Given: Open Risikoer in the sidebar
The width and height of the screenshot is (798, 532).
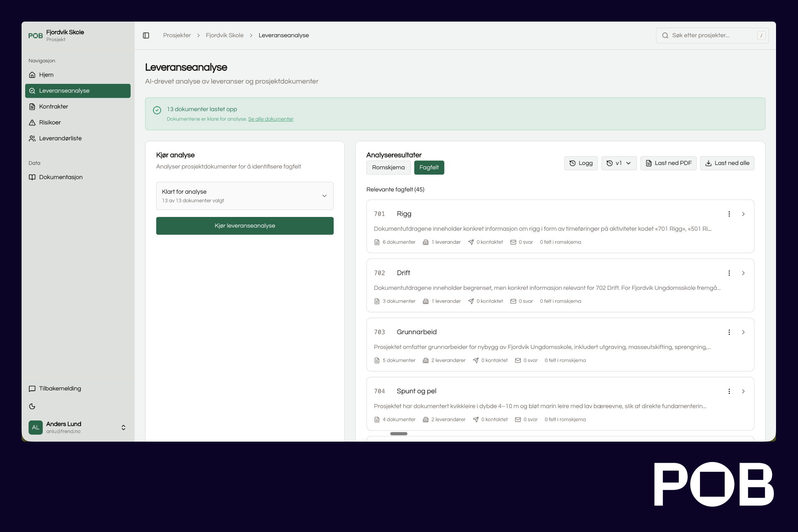Looking at the screenshot, I should pyautogui.click(x=50, y=123).
